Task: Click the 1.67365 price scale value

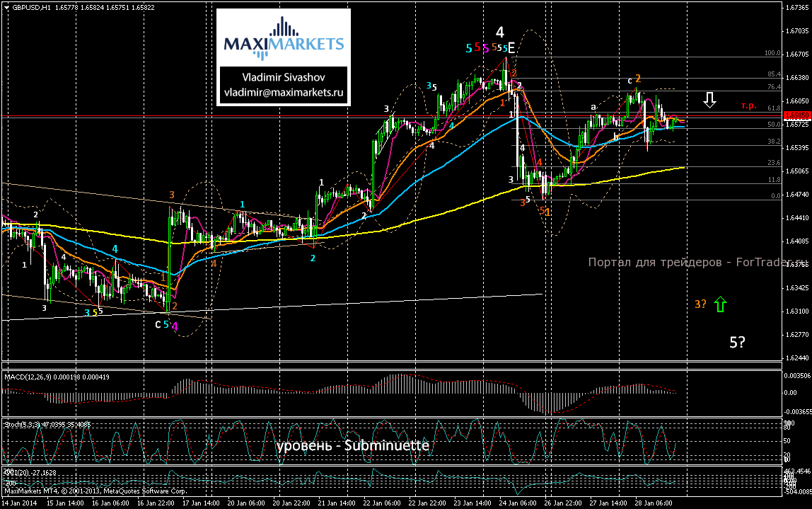Action: 798,7
